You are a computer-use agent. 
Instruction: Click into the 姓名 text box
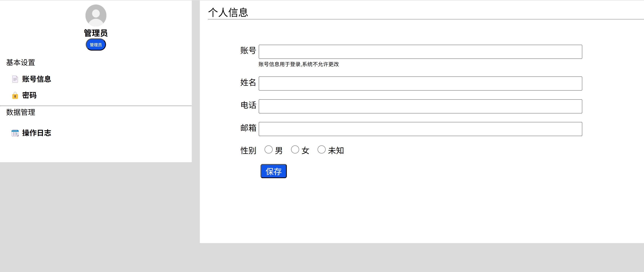click(420, 84)
